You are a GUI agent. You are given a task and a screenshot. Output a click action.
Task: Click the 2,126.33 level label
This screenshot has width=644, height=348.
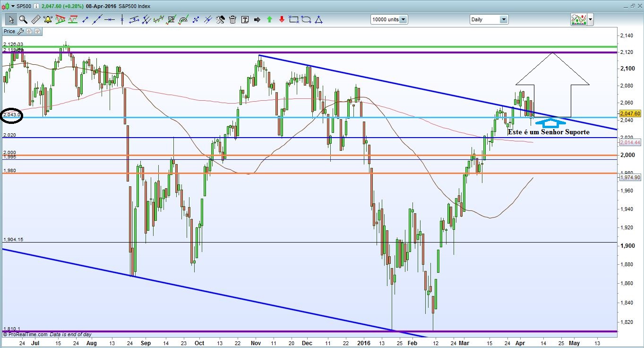pyautogui.click(x=13, y=44)
